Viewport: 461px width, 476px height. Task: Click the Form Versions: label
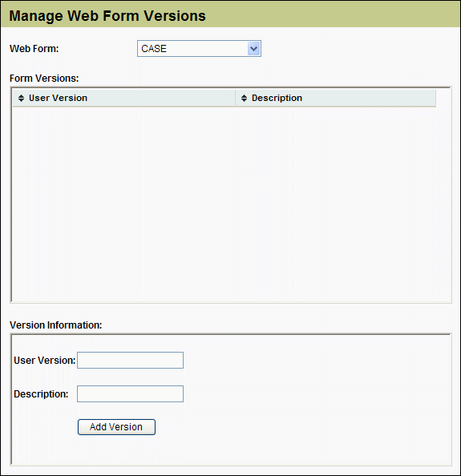44,79
